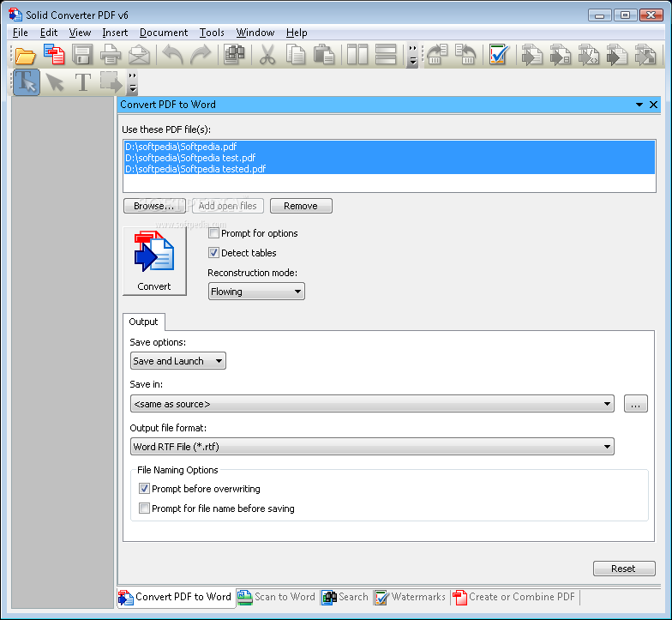Click the Undo arrow icon
This screenshot has height=620, width=672.
click(x=173, y=55)
